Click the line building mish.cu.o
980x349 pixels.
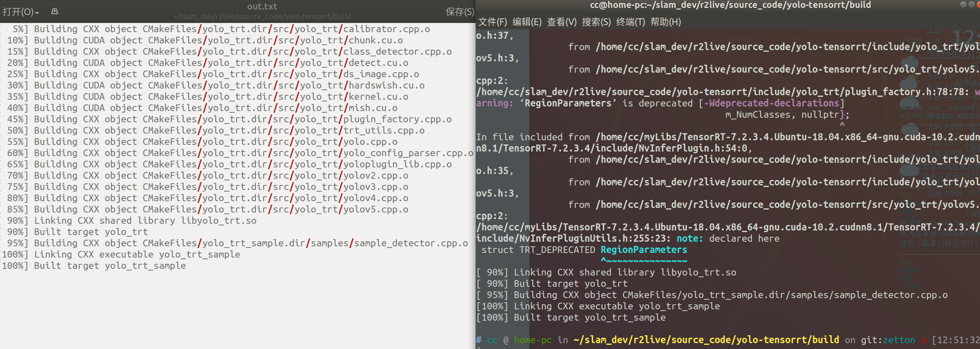tap(199, 108)
